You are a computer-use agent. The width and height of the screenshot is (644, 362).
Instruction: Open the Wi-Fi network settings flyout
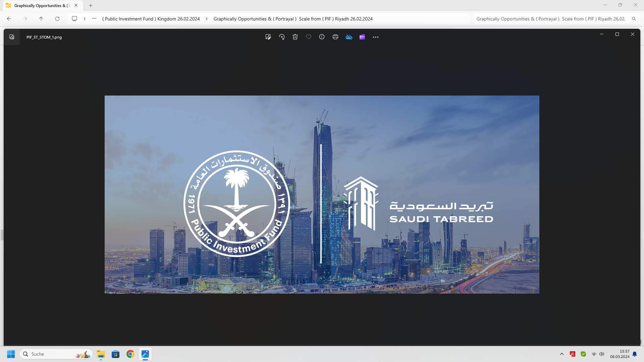pos(594,354)
